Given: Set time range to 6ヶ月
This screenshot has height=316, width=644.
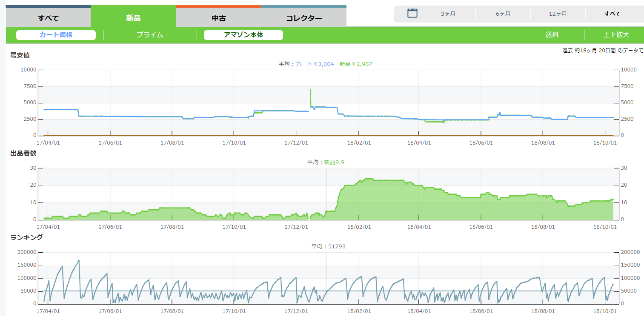Looking at the screenshot, I should 503,14.
